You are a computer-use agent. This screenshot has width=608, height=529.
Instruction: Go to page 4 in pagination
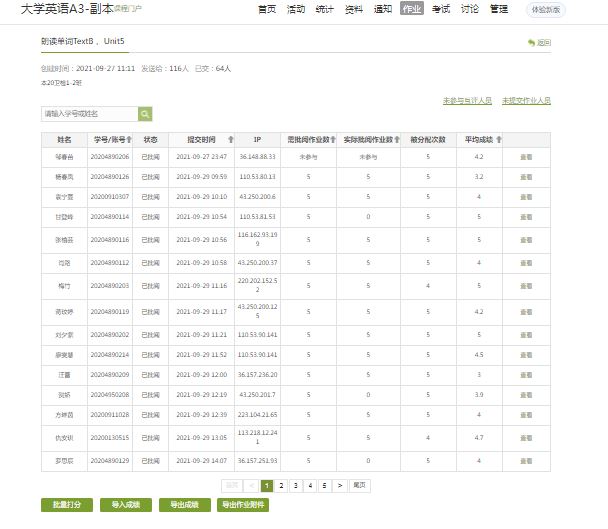click(x=310, y=486)
